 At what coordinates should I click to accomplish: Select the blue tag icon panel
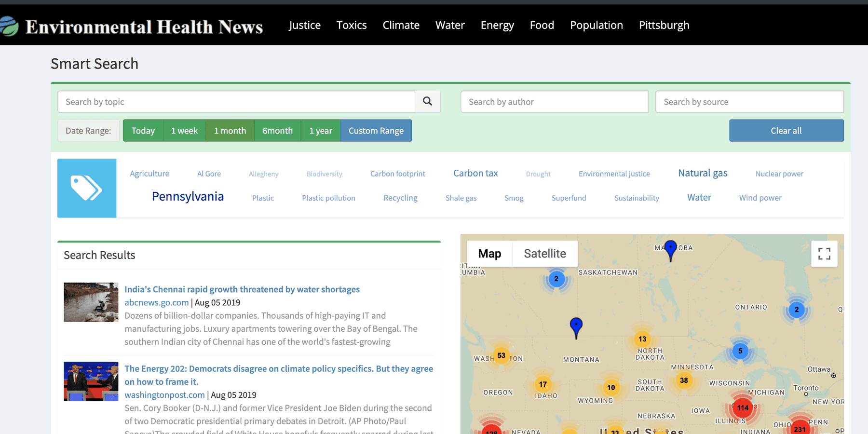click(x=87, y=188)
